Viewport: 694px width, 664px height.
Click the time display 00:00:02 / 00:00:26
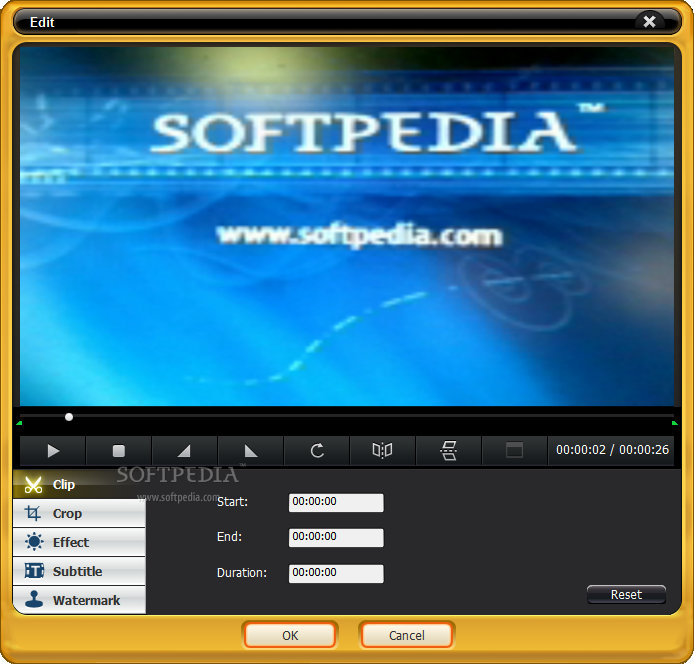613,450
